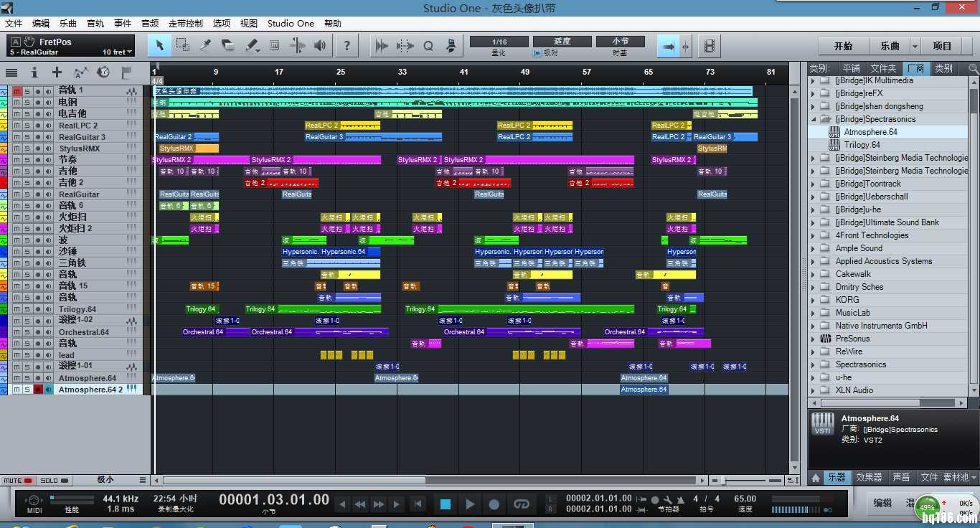Select the Paint pencil tool
Viewport: 980px width, 528px height.
click(251, 46)
